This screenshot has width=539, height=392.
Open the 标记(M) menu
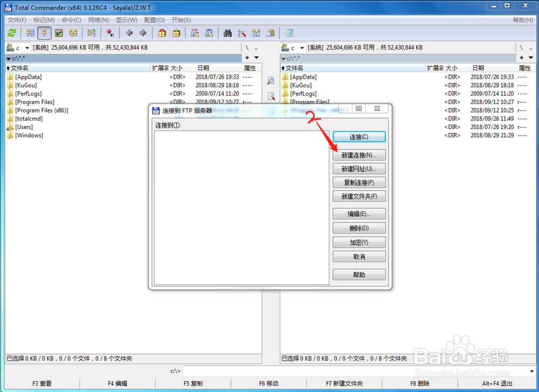click(44, 20)
